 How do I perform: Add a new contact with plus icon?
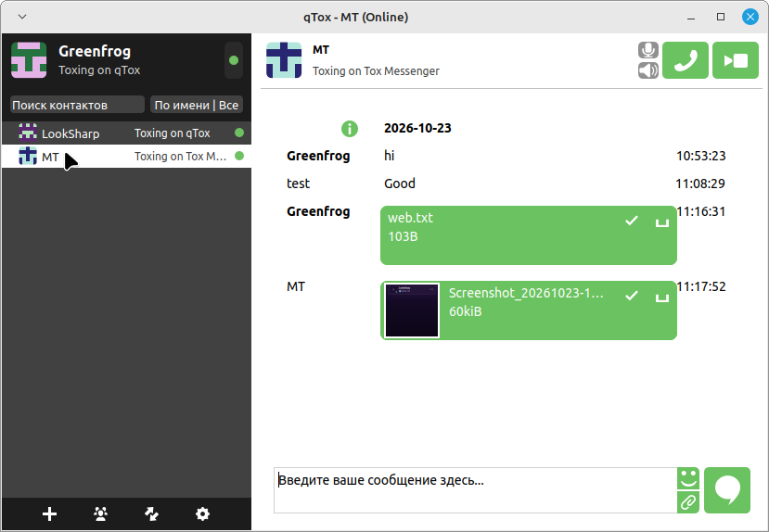pyautogui.click(x=49, y=513)
